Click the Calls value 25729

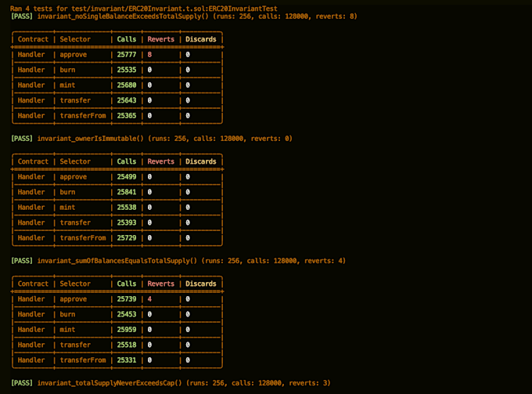pos(127,238)
